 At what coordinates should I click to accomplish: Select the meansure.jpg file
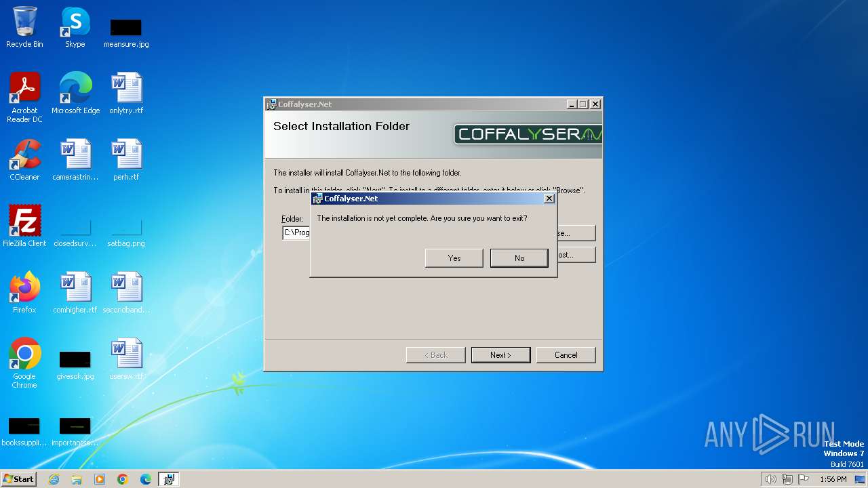pos(126,33)
